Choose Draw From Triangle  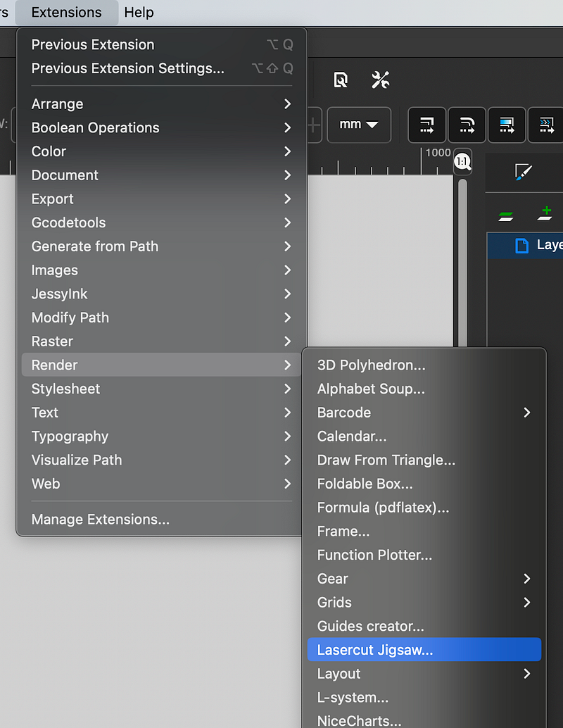point(424,460)
